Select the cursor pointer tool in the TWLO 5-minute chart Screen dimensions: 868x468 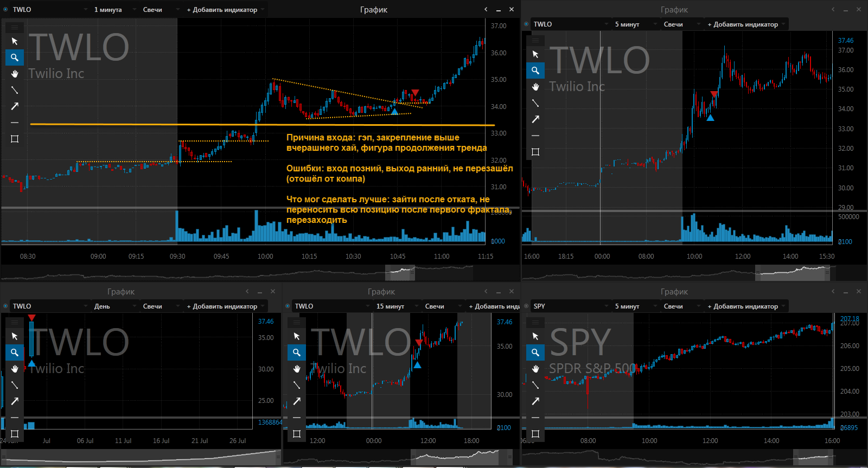coord(535,54)
